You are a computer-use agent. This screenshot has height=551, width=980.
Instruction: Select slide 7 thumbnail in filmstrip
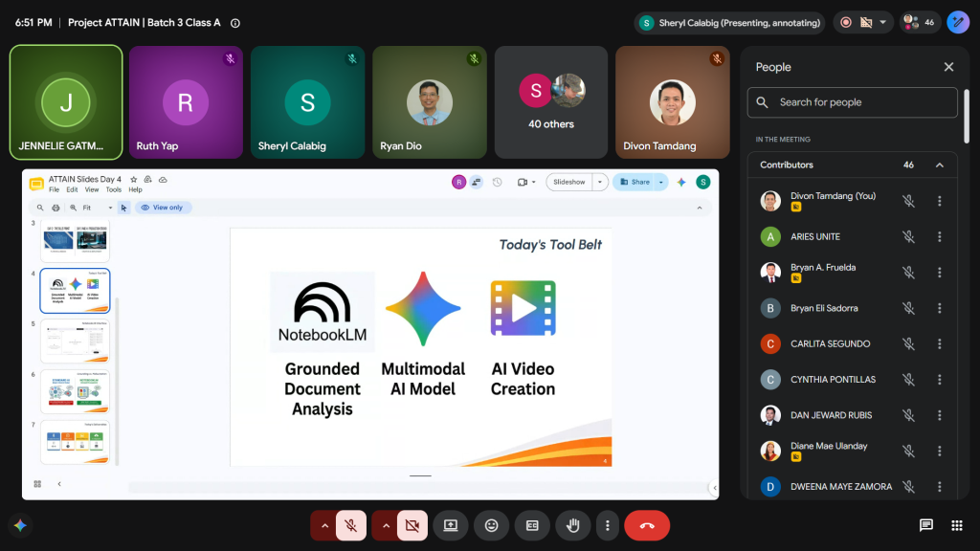[x=75, y=442]
